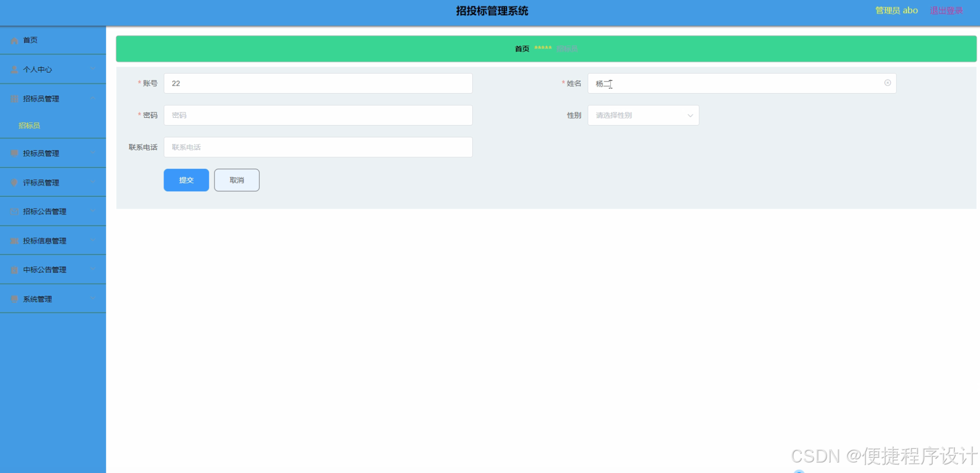Expand the 个人中心 menu chevron
This screenshot has width=980, height=473.
[x=93, y=69]
